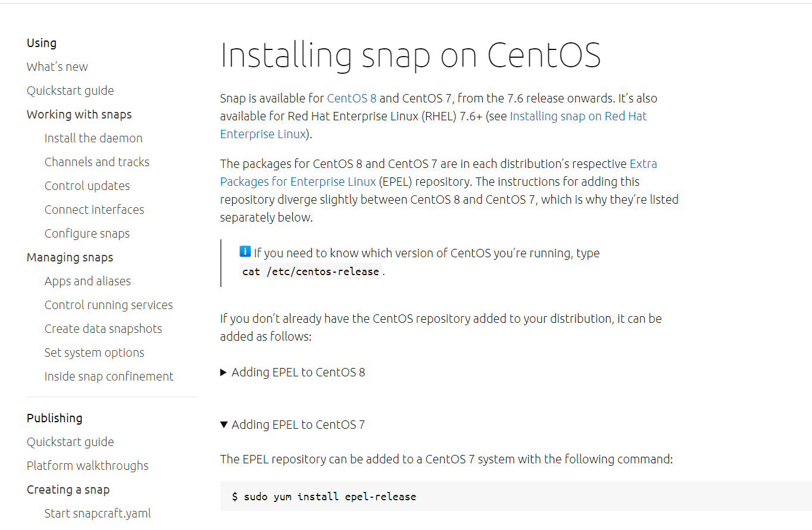Open the Configure snaps page
The image size is (812, 530).
point(87,233)
